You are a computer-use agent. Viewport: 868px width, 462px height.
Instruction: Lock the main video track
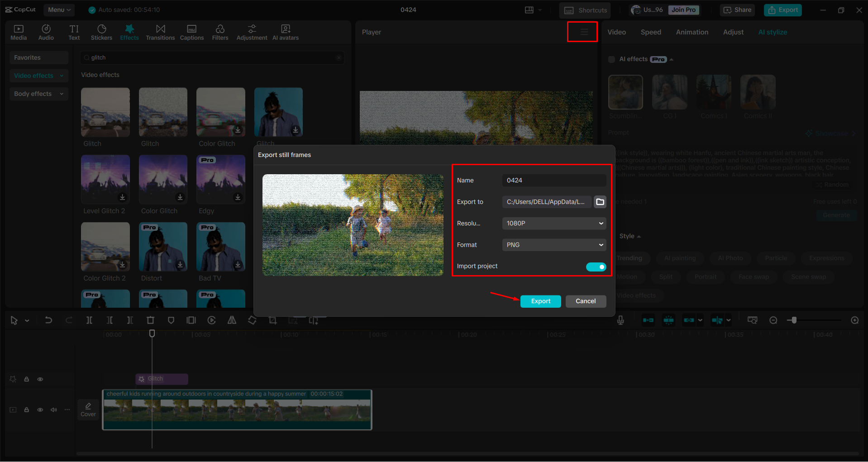[x=26, y=410]
